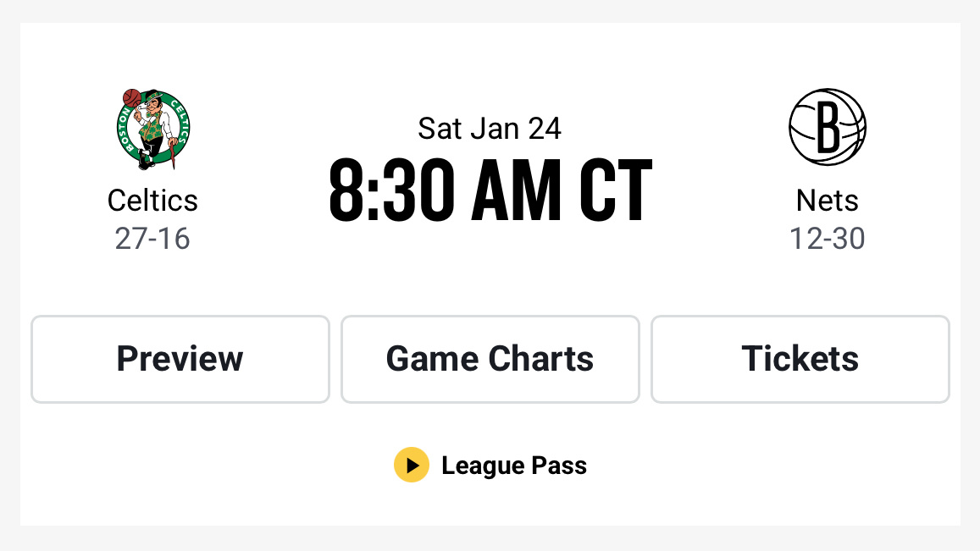This screenshot has height=551, width=980.
Task: Click the Celtics 27-16 record
Action: (x=152, y=239)
